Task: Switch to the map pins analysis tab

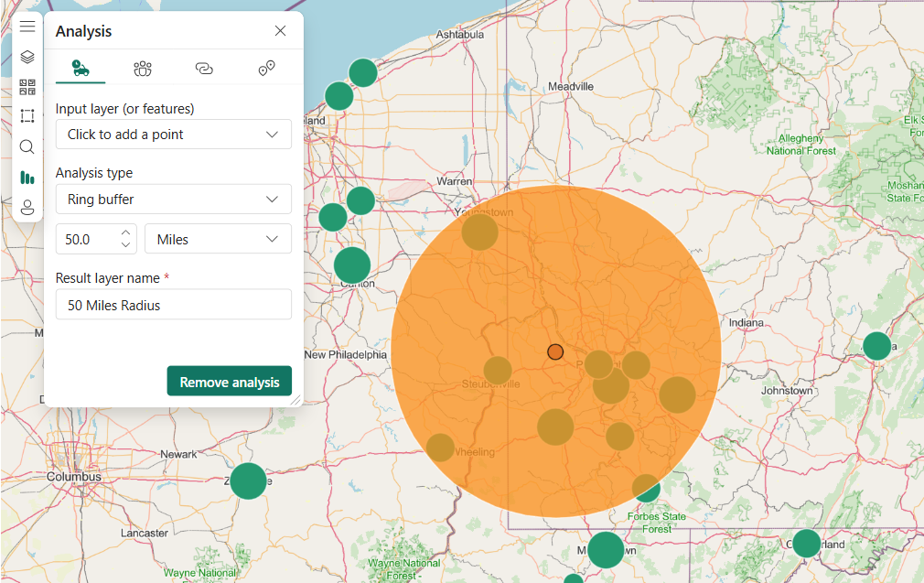Action: (266, 68)
